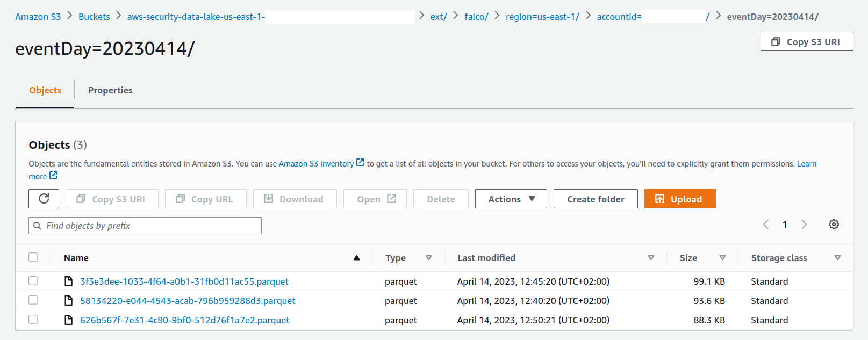Click file icon of 626b567f parquet object

pos(68,320)
